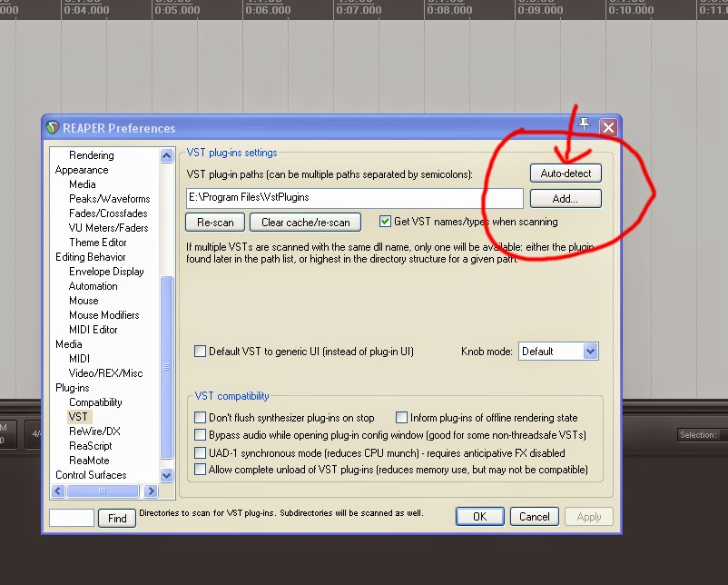
Task: Select Plug-ins category
Action: tap(73, 388)
